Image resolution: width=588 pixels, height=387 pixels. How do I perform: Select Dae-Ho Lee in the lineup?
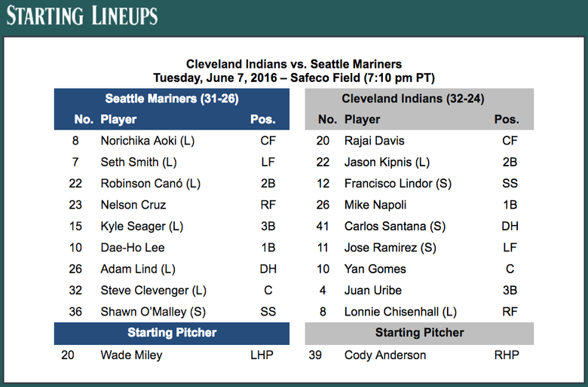click(133, 248)
